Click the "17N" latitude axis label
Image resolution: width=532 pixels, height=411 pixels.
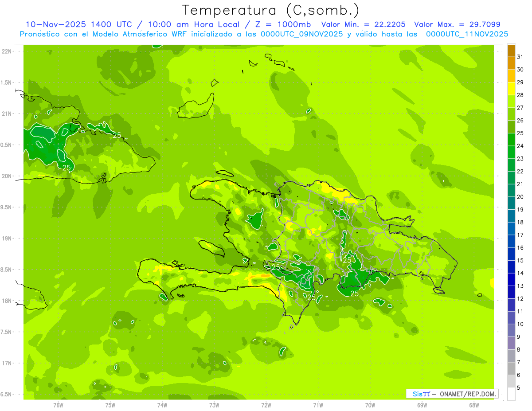(6, 363)
